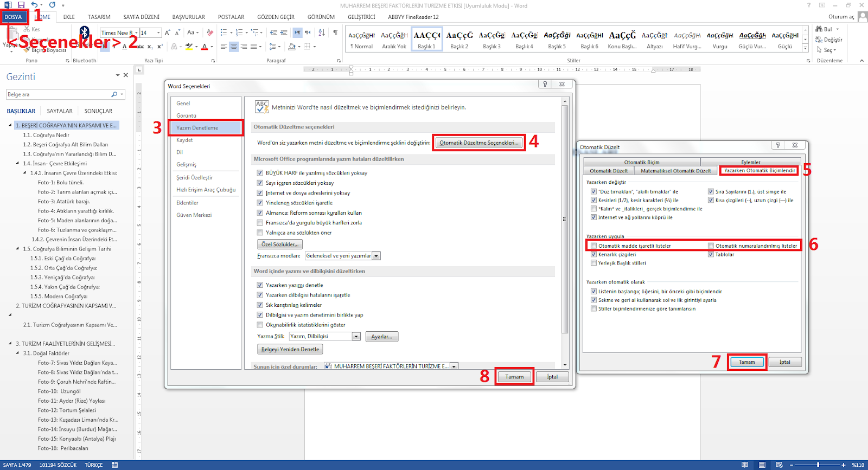Clear all formatting with the eraser icon
Image resolution: width=868 pixels, height=470 pixels.
tap(210, 33)
